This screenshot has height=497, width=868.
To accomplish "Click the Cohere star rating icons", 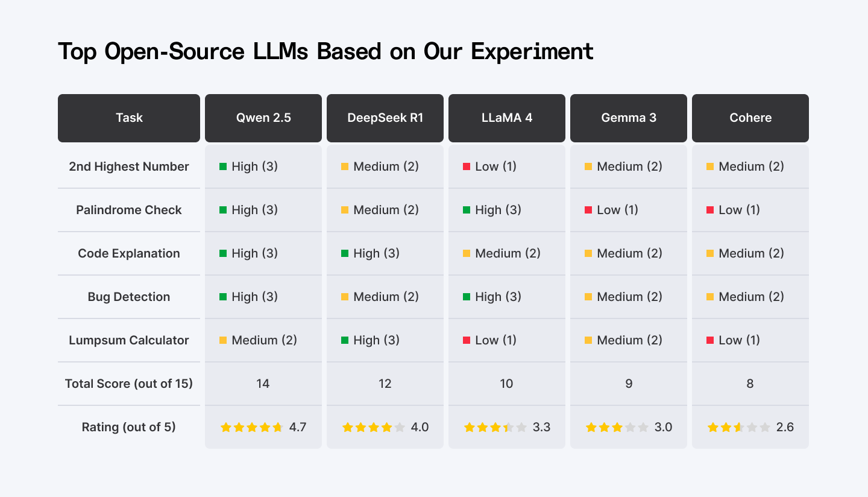I will [739, 427].
